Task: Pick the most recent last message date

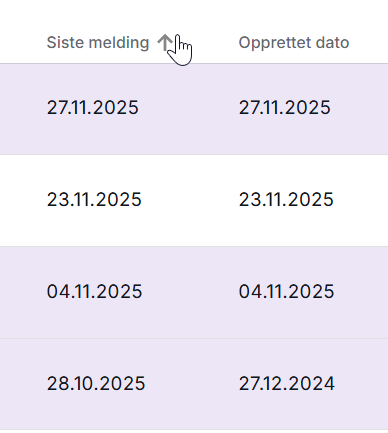Action: click(93, 108)
